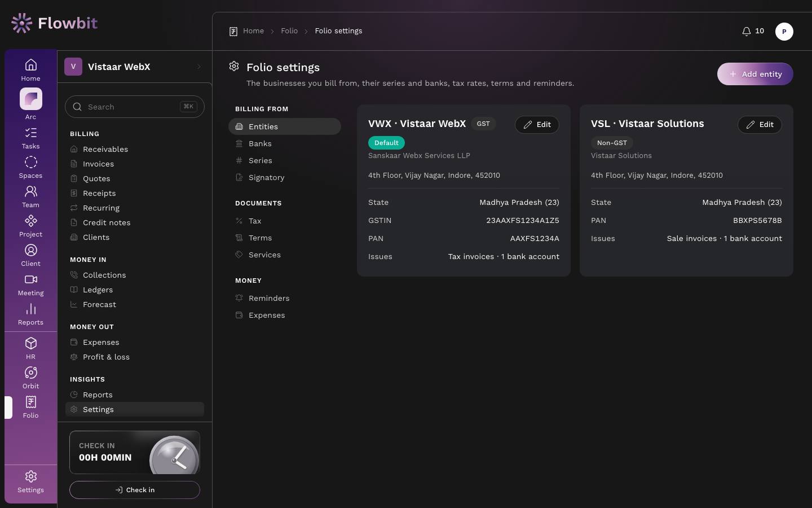Viewport: 812px width, 508px height.
Task: Open Reports under Insights
Action: pos(135,395)
